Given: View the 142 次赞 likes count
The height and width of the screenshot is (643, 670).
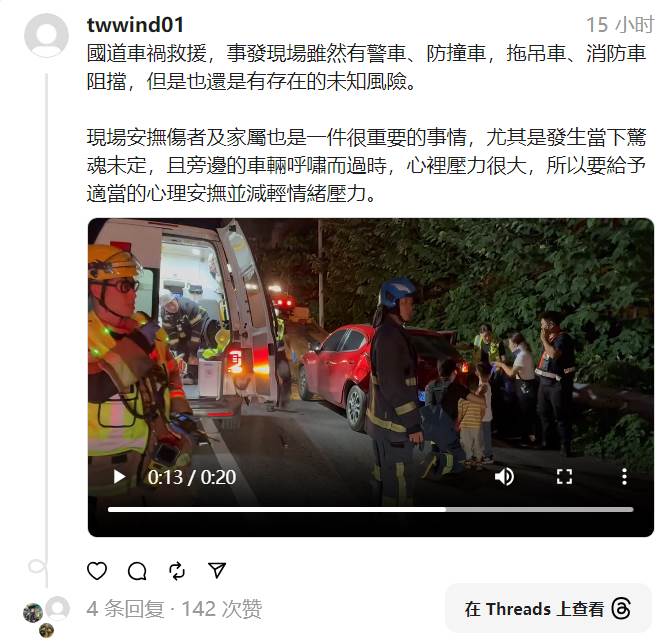Looking at the screenshot, I should click(x=222, y=608).
